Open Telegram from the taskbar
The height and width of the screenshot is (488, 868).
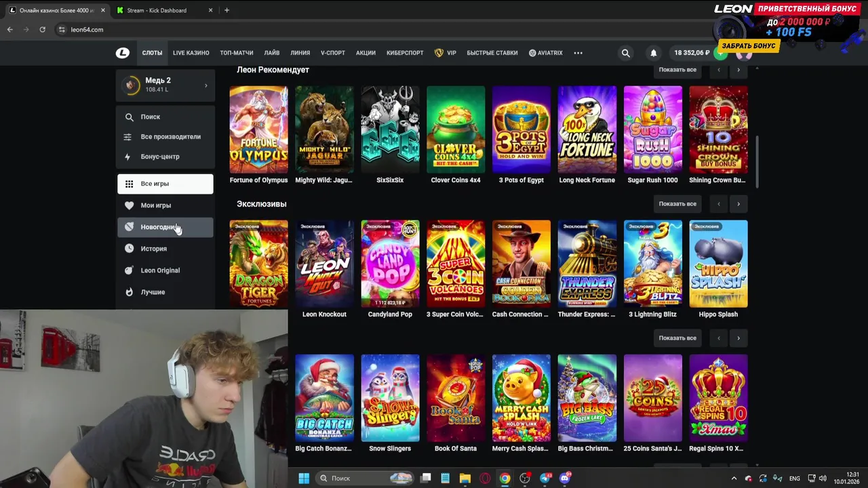(x=545, y=478)
